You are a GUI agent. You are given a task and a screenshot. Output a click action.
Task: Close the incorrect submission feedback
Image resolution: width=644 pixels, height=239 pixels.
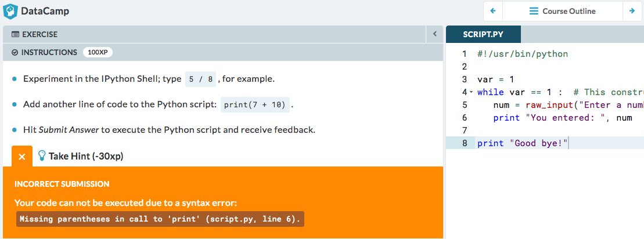pyautogui.click(x=21, y=157)
